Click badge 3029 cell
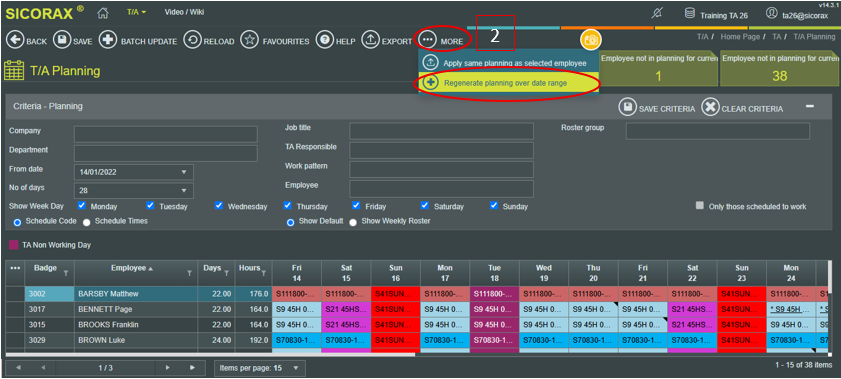841x379 pixels. point(49,340)
